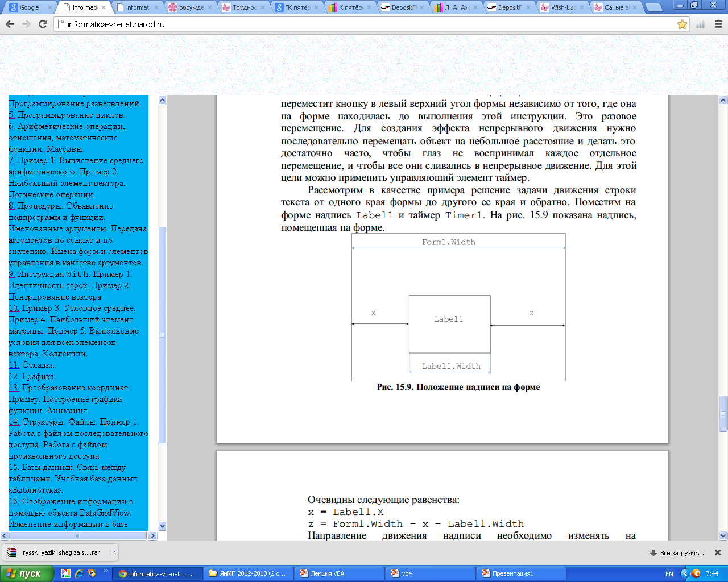Click the sidebar vertical scrollbar thumb
Image resolution: width=728 pixels, height=582 pixels.
pos(162,335)
